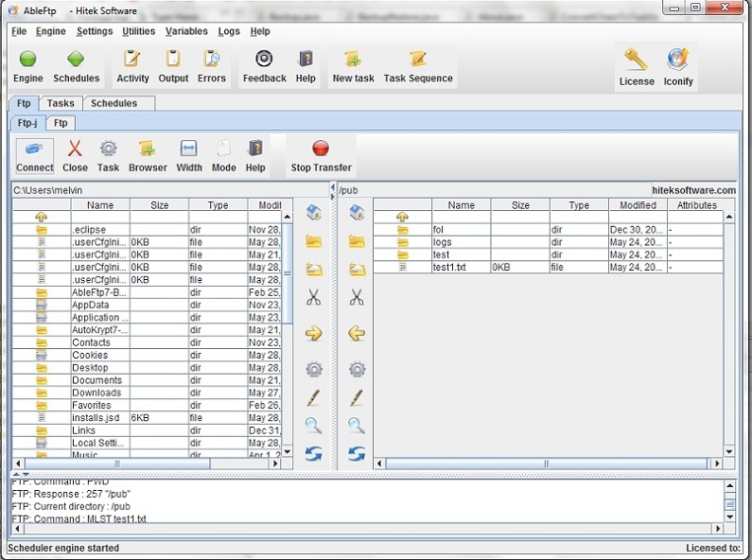The height and width of the screenshot is (560, 752).
Task: Click the Iconify icon
Action: pyautogui.click(x=677, y=67)
